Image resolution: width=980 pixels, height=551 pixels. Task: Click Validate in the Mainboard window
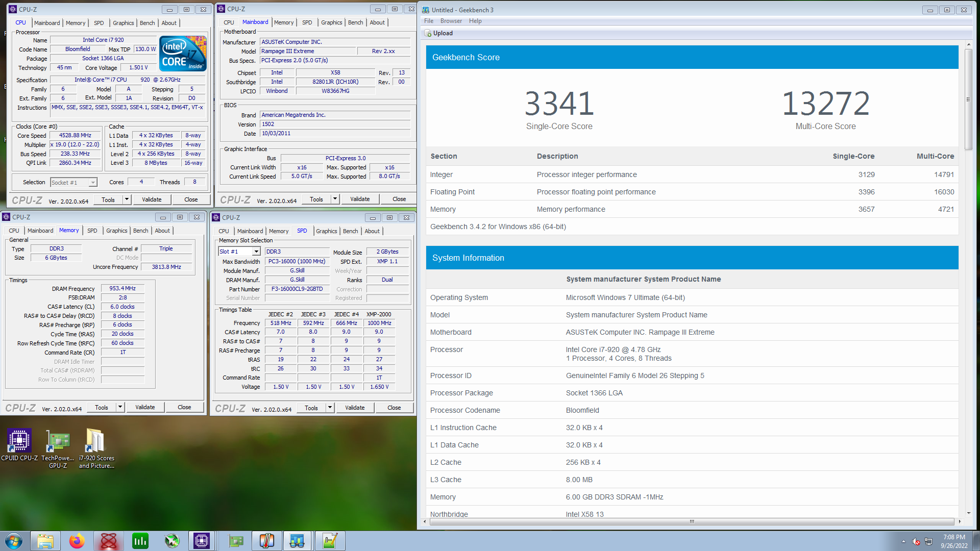click(x=360, y=199)
